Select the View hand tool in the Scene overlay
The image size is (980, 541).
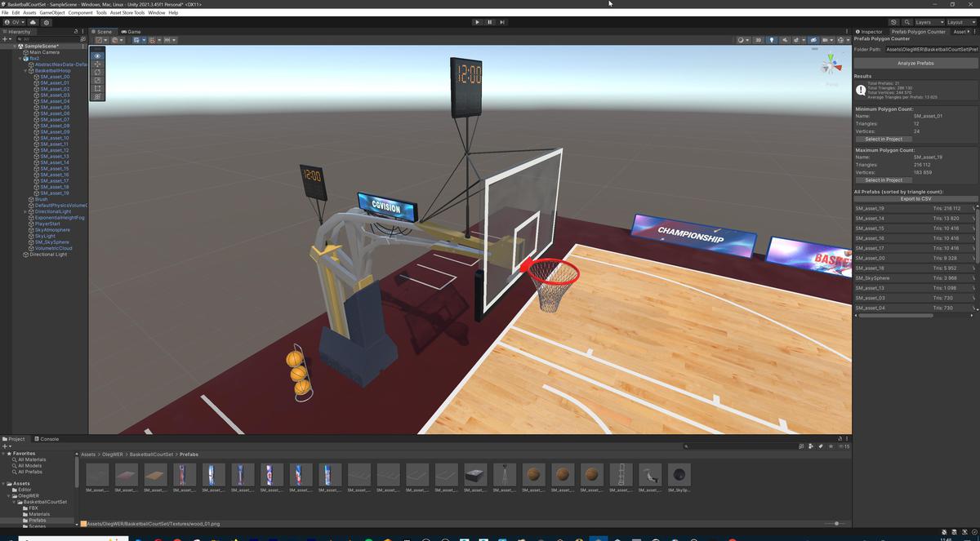[x=97, y=55]
